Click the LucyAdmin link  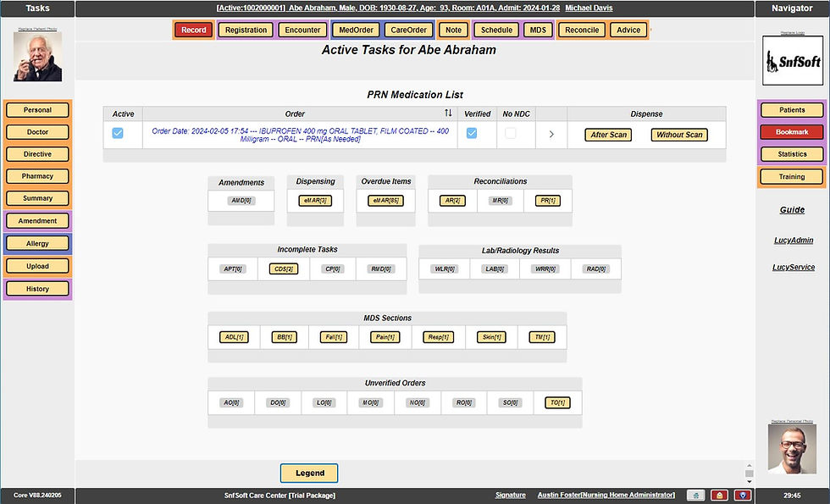pyautogui.click(x=794, y=241)
